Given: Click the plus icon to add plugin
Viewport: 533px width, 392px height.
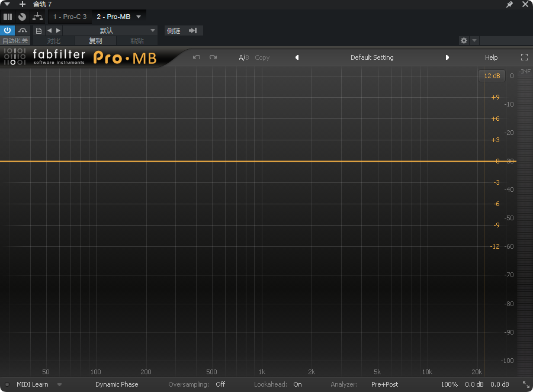Looking at the screenshot, I should tap(23, 4).
